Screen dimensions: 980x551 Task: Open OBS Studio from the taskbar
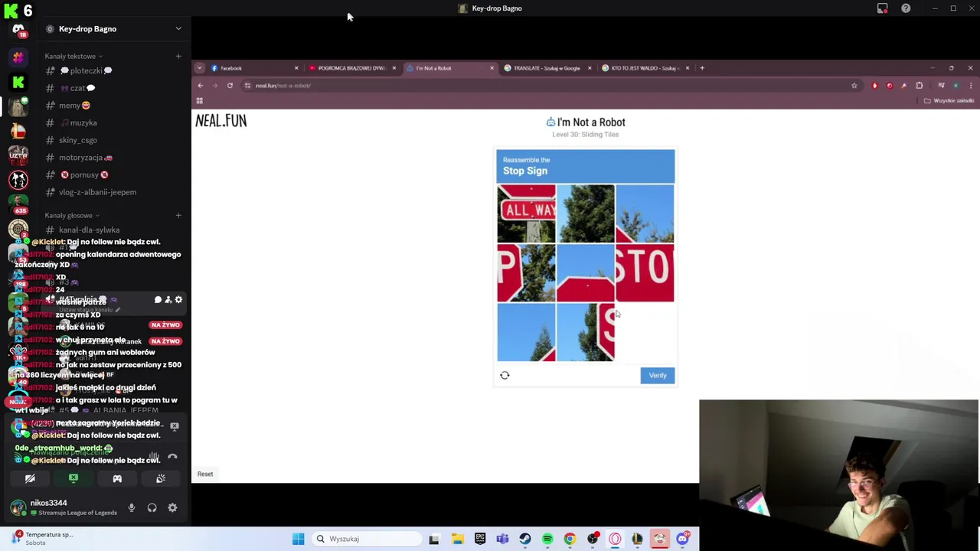coord(593,539)
